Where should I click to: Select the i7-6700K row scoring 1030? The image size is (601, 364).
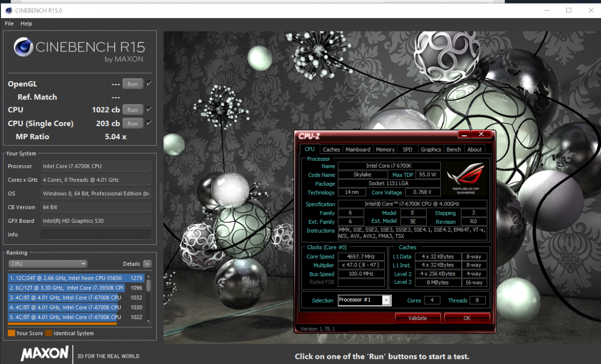(76, 307)
